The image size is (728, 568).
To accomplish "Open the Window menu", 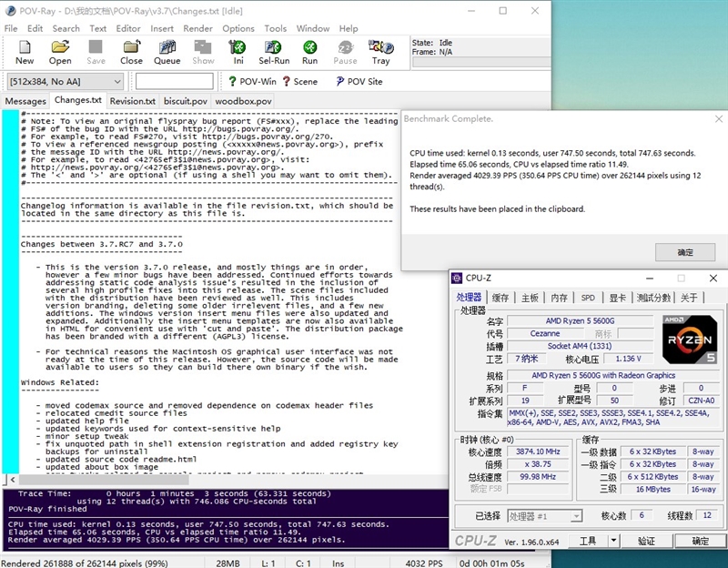I will tap(313, 28).
